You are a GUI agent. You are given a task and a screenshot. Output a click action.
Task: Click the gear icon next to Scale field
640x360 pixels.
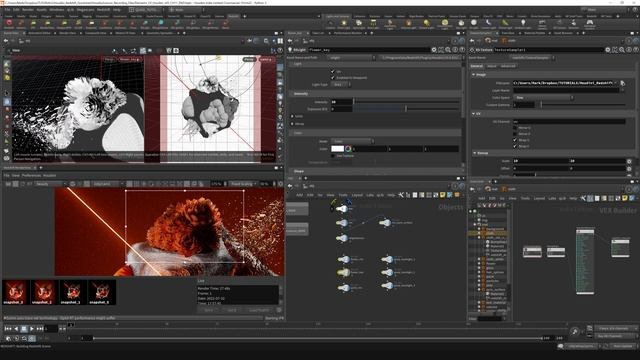(629, 161)
